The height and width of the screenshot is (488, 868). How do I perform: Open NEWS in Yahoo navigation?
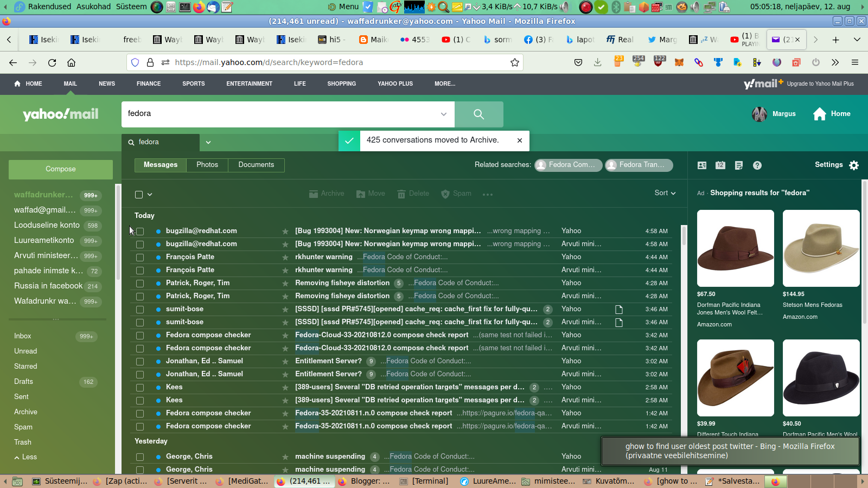tap(107, 84)
